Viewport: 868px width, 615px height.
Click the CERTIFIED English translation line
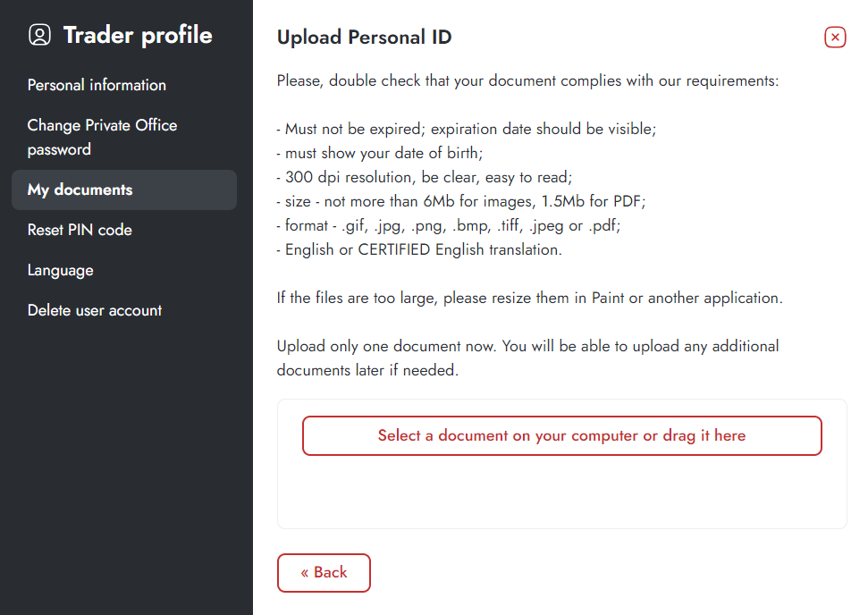[x=419, y=249]
